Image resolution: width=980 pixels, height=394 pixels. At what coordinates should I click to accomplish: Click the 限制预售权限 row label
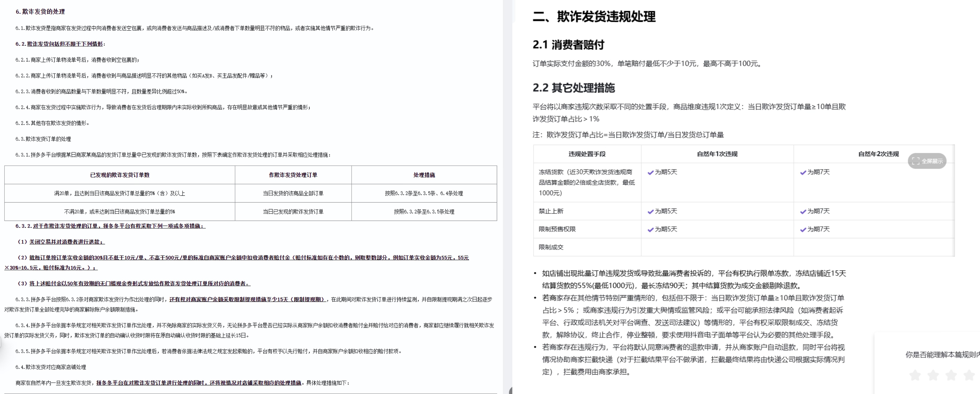click(557, 229)
